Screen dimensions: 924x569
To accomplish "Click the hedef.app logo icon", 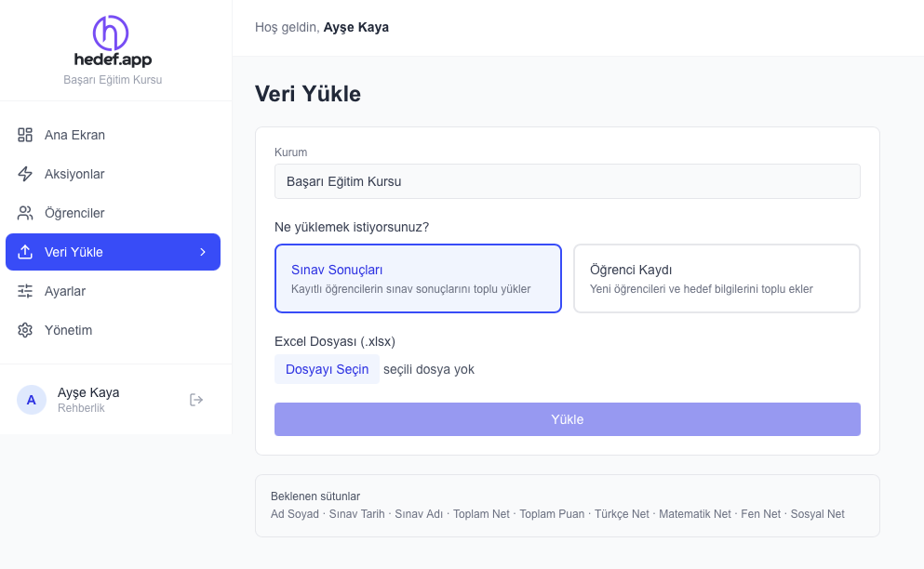I will [111, 33].
